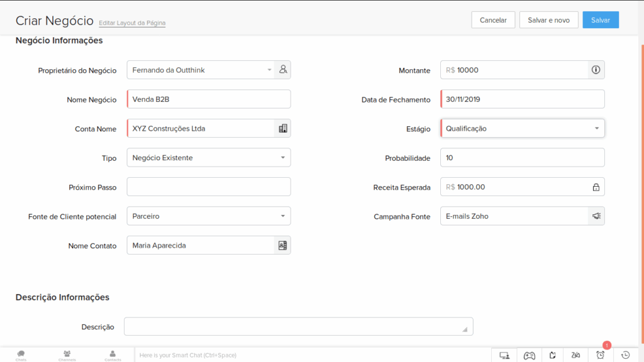Screen dimensions: 644x362
Task: Click the Campanha Fonte text field
Action: point(514,216)
